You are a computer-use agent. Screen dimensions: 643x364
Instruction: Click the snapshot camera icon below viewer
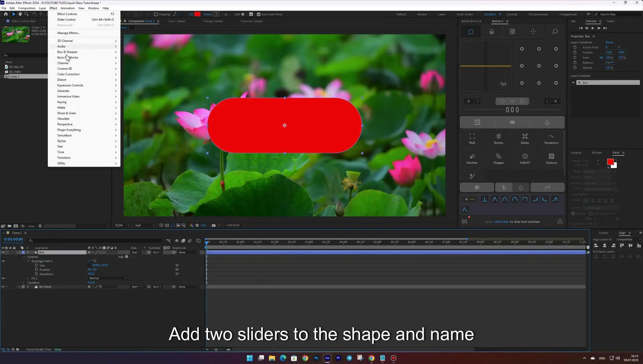[213, 225]
